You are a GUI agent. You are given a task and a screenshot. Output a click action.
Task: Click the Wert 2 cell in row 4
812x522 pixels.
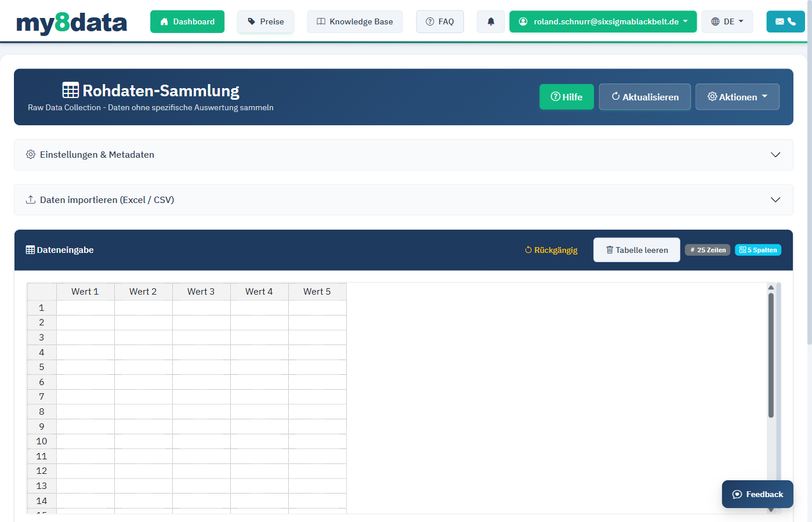point(143,353)
